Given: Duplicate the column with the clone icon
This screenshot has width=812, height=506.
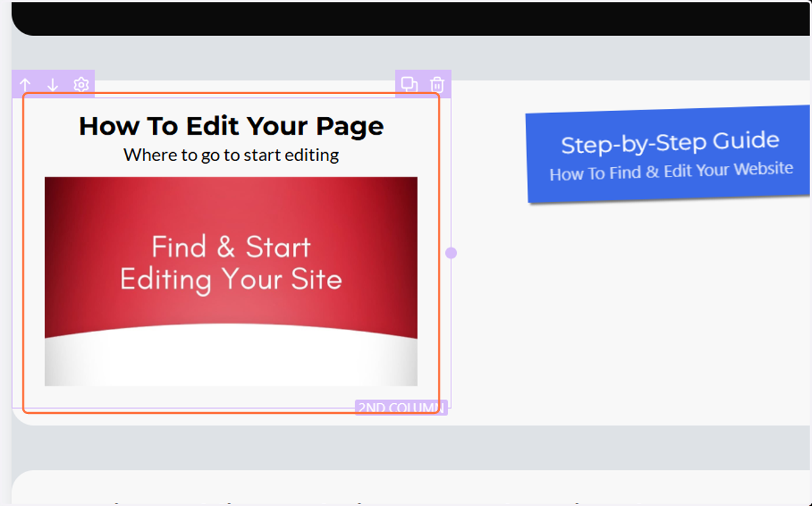Looking at the screenshot, I should (x=409, y=84).
